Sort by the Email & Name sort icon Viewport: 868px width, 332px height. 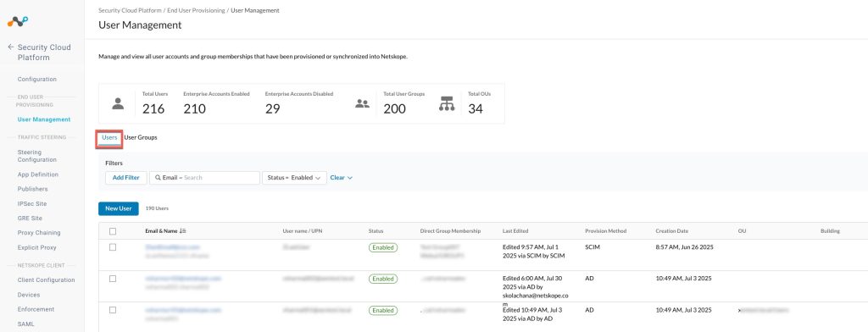pos(183,230)
